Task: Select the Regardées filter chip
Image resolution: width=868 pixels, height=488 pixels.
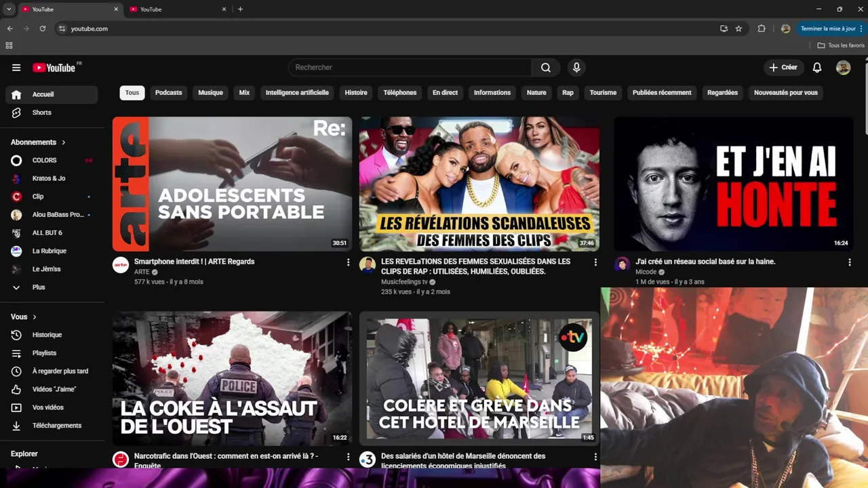Action: [x=722, y=93]
